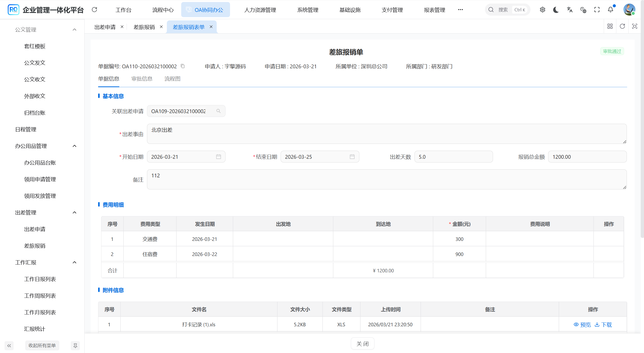Screen dimensions: 644x353
Task: Click the tab grid icon at top right
Action: pos(610,26)
